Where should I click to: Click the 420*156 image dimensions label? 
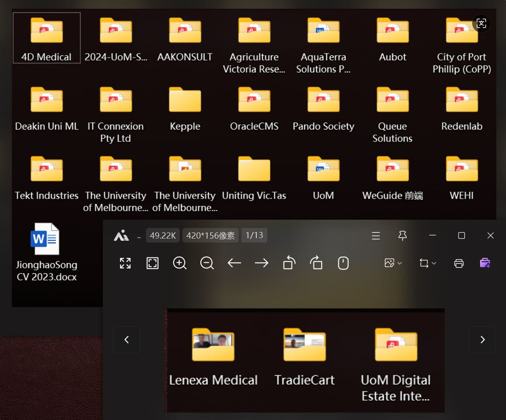tap(211, 235)
